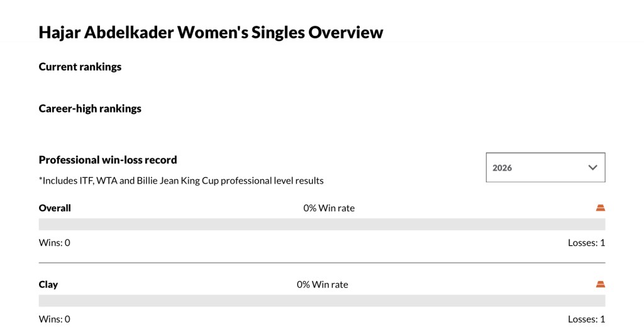This screenshot has height=332, width=644.
Task: Click the Overall surface label
Action: [x=55, y=208]
